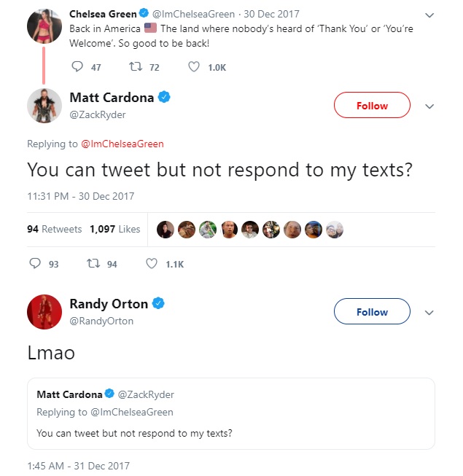The image size is (463, 476).
Task: View the 1,097 Likes list
Action: [x=114, y=229]
